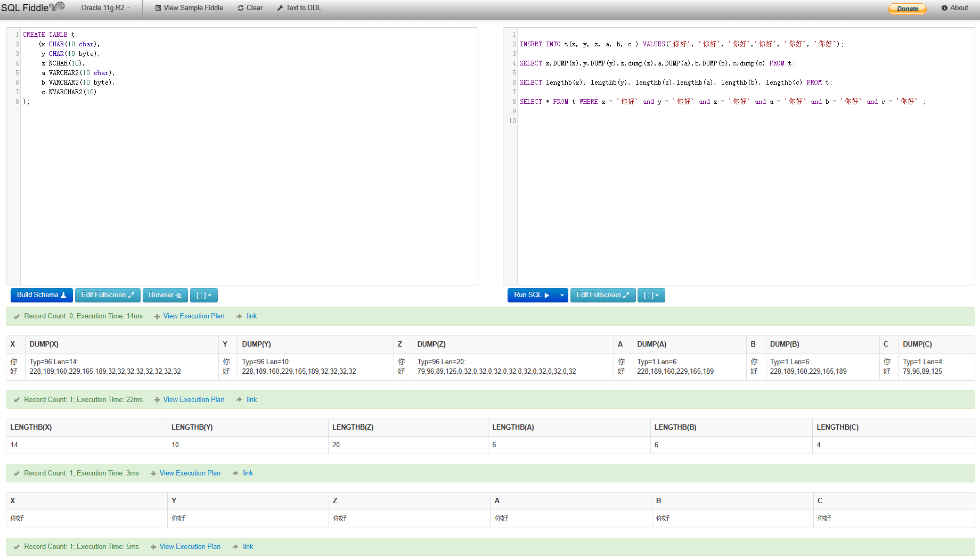Viewport: 980px width, 558px height.
Task: Click Build Schema button
Action: (x=42, y=295)
